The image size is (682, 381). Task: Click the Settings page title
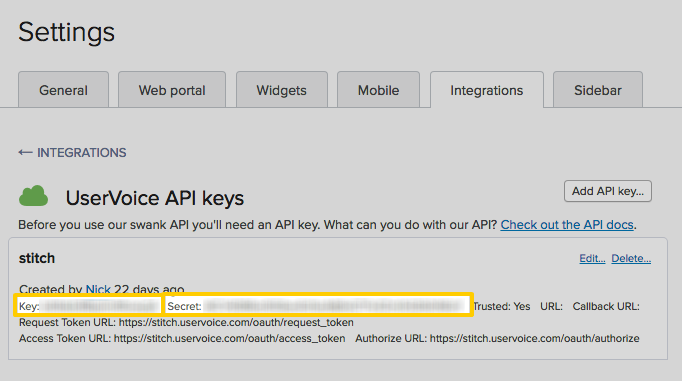click(x=67, y=32)
